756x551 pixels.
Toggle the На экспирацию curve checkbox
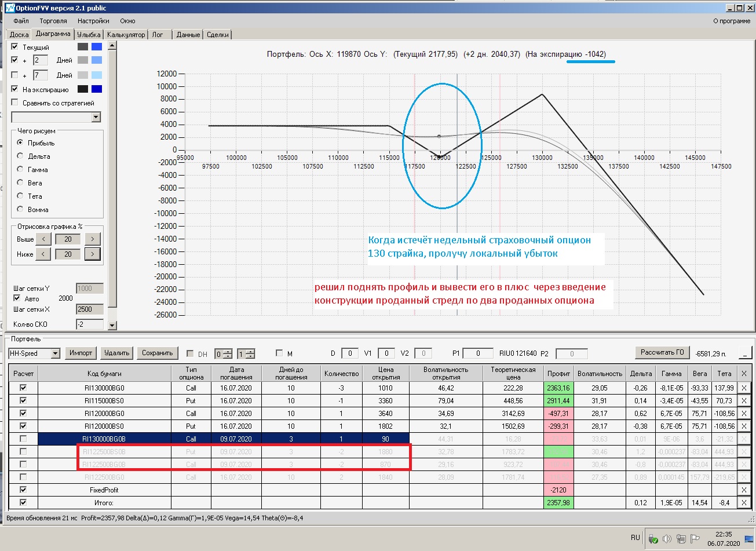point(15,89)
